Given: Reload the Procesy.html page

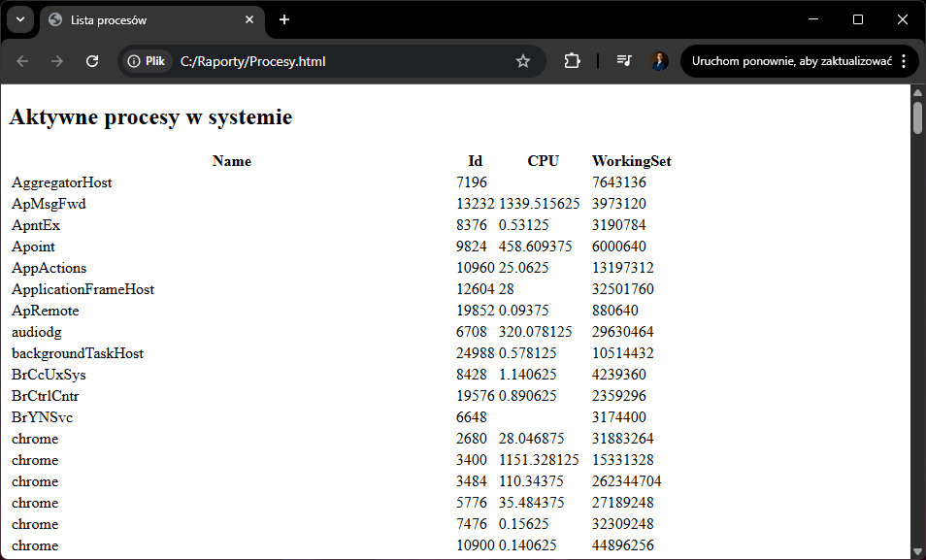Looking at the screenshot, I should coord(92,61).
